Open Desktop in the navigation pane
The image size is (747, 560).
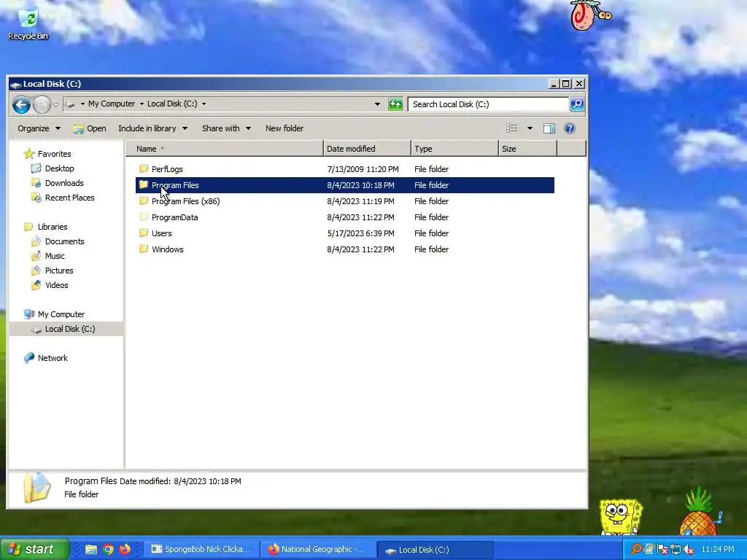[59, 168]
